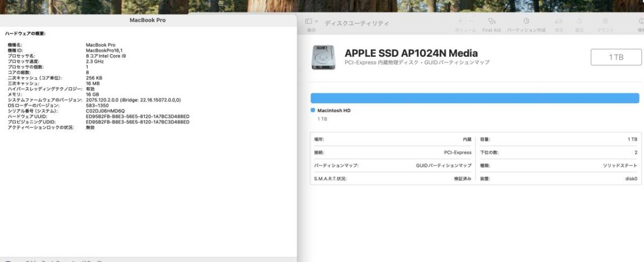Click the ハードウェアUUID value

[x=137, y=116]
